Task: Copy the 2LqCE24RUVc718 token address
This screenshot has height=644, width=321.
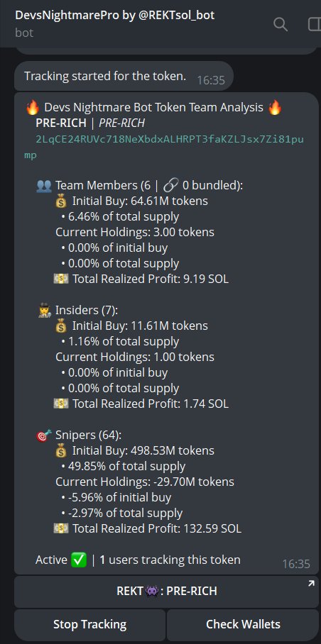Action: point(163,148)
